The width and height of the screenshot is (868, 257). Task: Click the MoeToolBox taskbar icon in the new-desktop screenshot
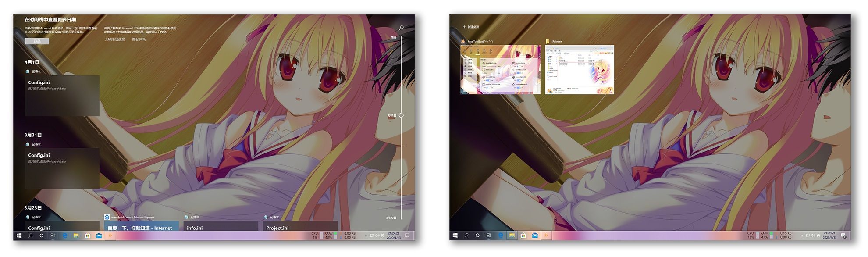point(546,236)
